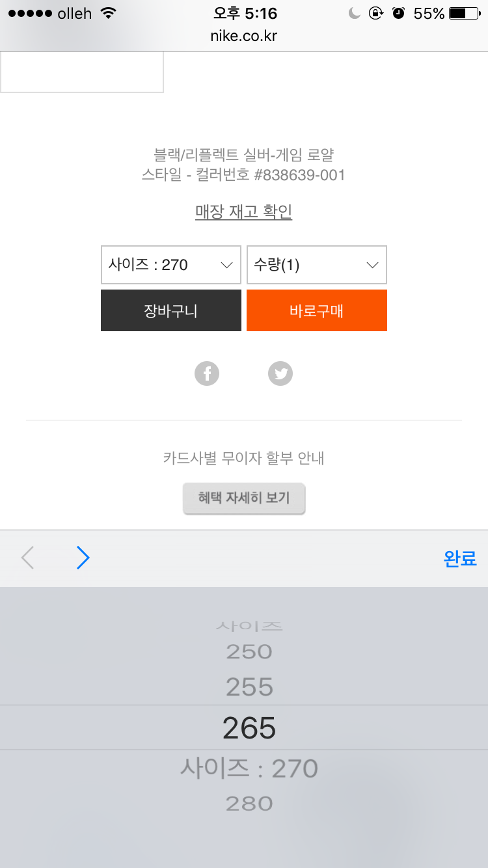Pick 사이즈 : 270 option in picker wheel
The image size is (488, 868).
pos(249,768)
